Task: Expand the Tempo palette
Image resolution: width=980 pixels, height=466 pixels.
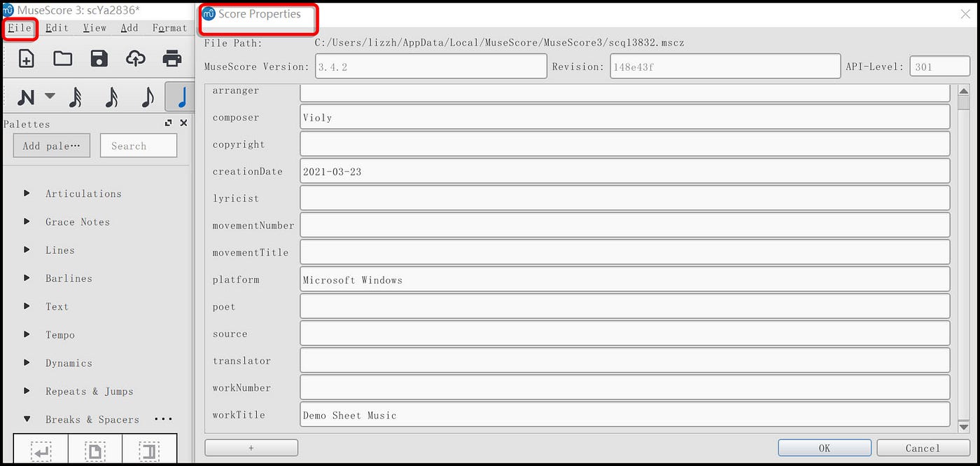Action: click(x=27, y=334)
